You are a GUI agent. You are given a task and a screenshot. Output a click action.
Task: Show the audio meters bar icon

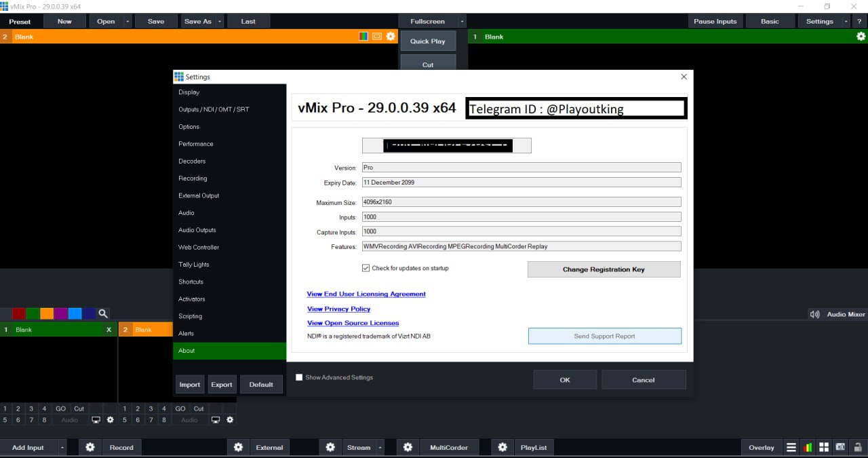[808, 447]
